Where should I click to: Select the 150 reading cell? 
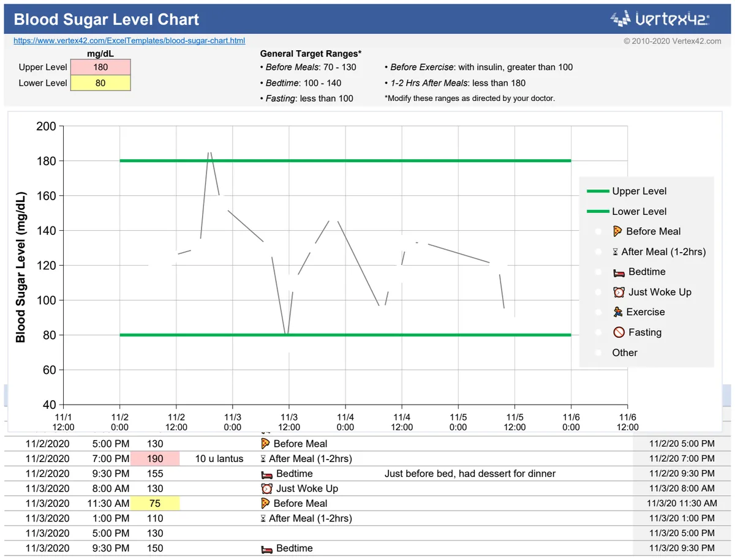click(155, 548)
